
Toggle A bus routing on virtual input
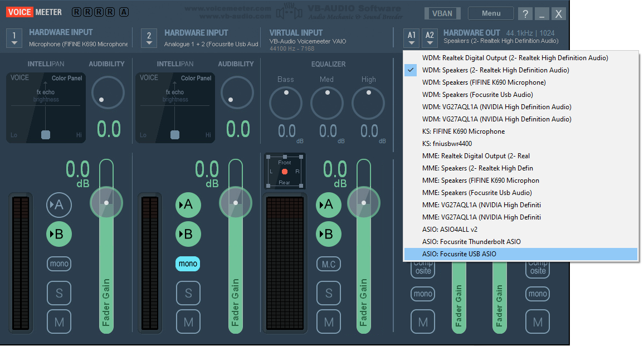[x=329, y=204]
